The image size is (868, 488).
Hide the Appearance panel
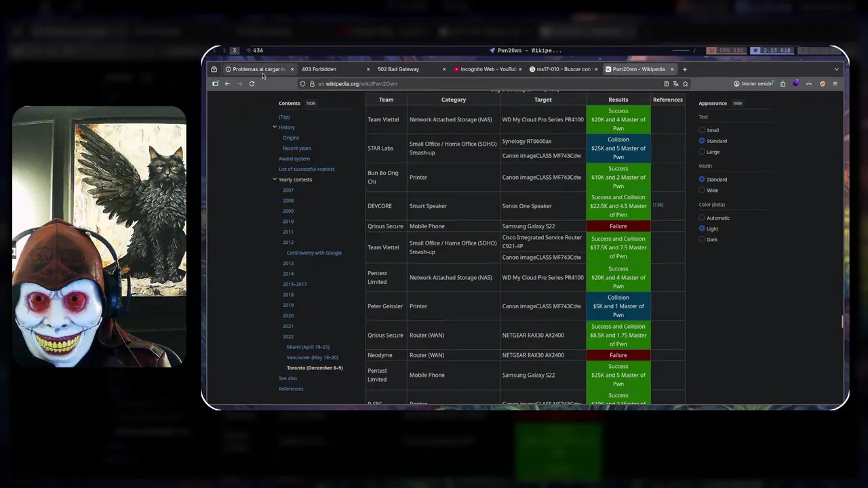pos(737,104)
